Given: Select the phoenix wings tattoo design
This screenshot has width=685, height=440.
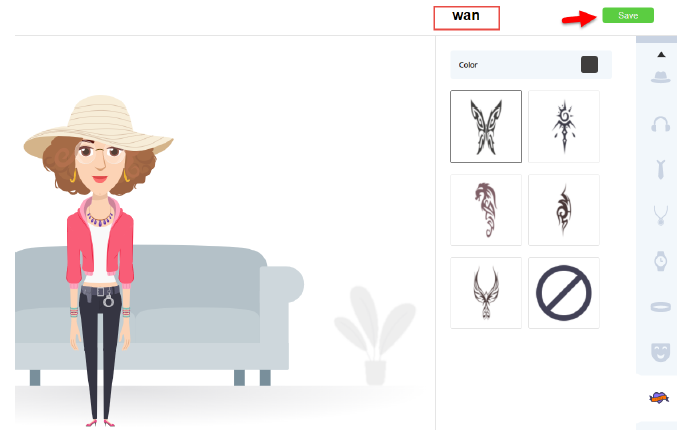Looking at the screenshot, I should (x=485, y=293).
